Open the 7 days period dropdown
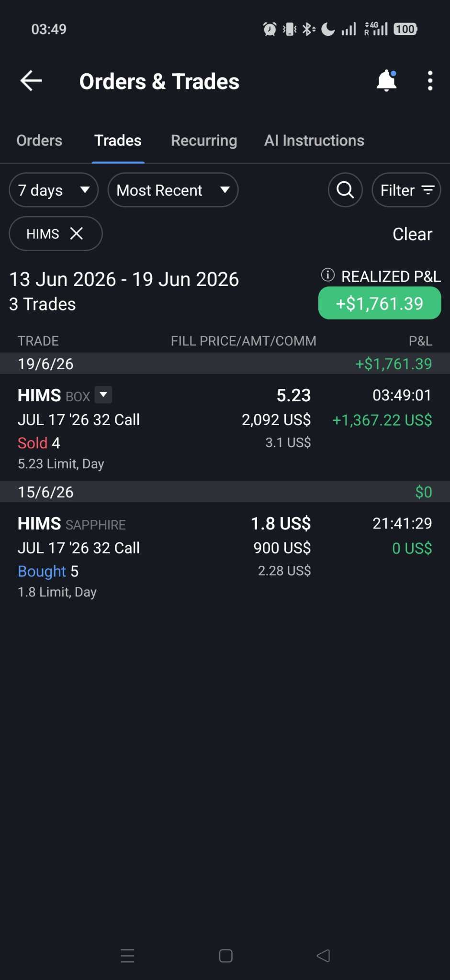This screenshot has height=980, width=450. tap(54, 190)
